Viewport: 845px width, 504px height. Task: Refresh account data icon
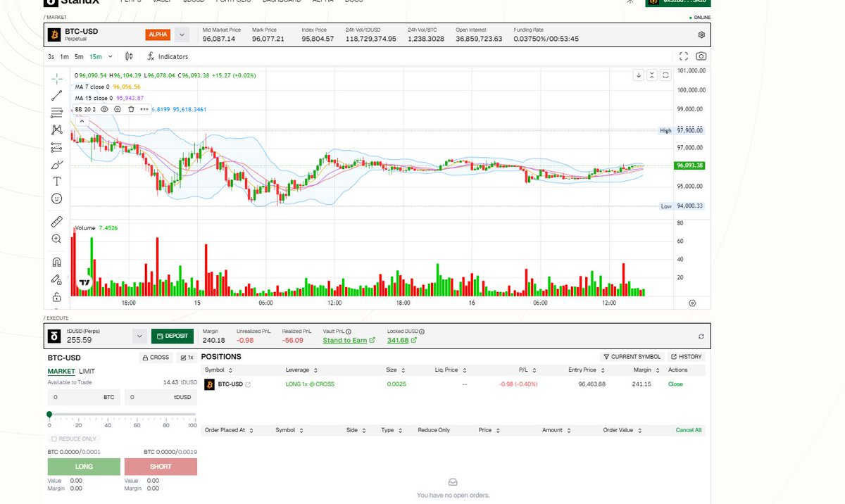[701, 336]
